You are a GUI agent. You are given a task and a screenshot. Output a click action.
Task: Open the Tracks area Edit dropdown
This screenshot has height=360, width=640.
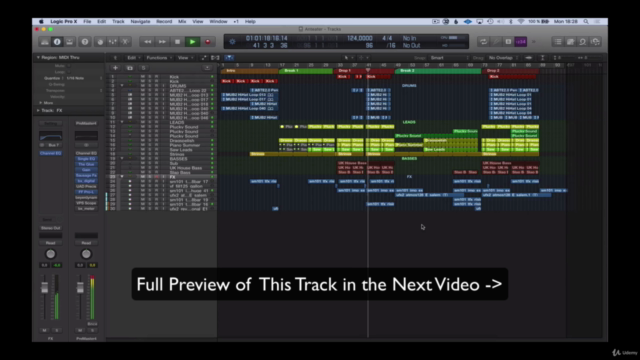(133, 58)
